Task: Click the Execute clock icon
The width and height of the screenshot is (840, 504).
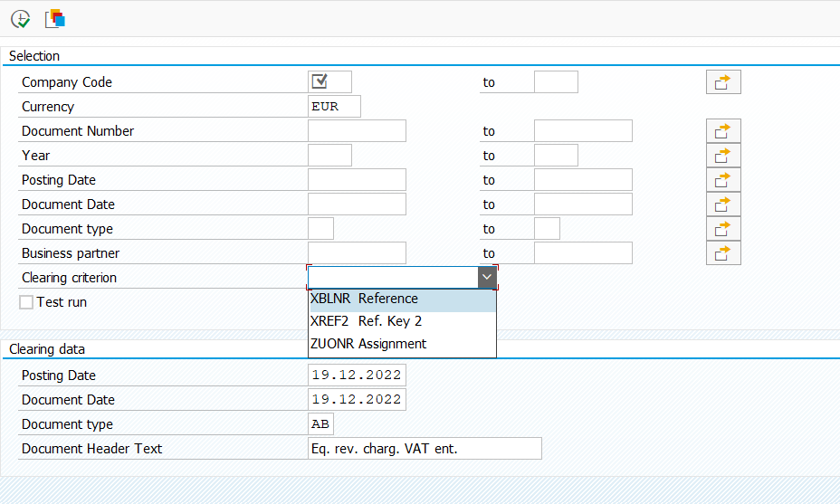Action: click(20, 19)
